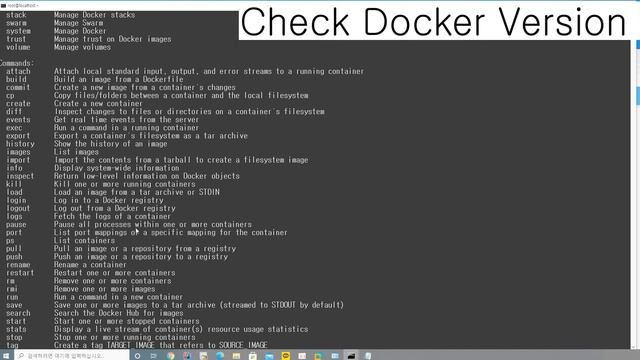The width and height of the screenshot is (640, 360).
Task: Click 'Manage trust on Docker images' text
Action: pos(113,39)
